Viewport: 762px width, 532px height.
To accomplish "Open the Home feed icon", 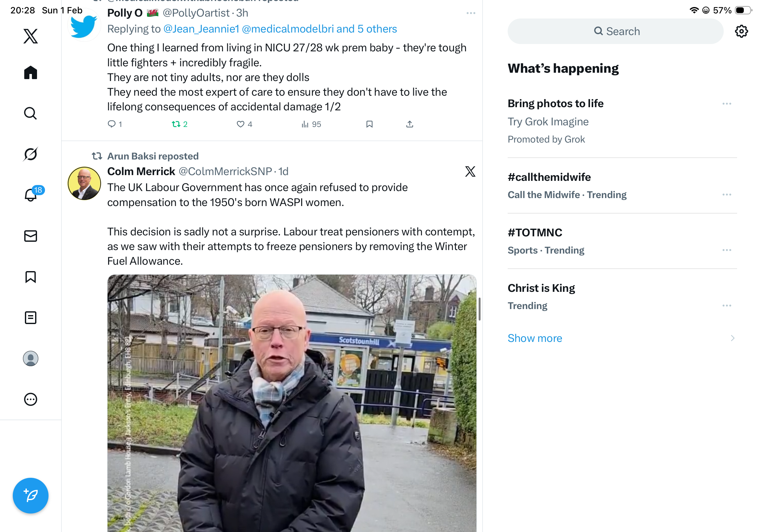I will [31, 72].
